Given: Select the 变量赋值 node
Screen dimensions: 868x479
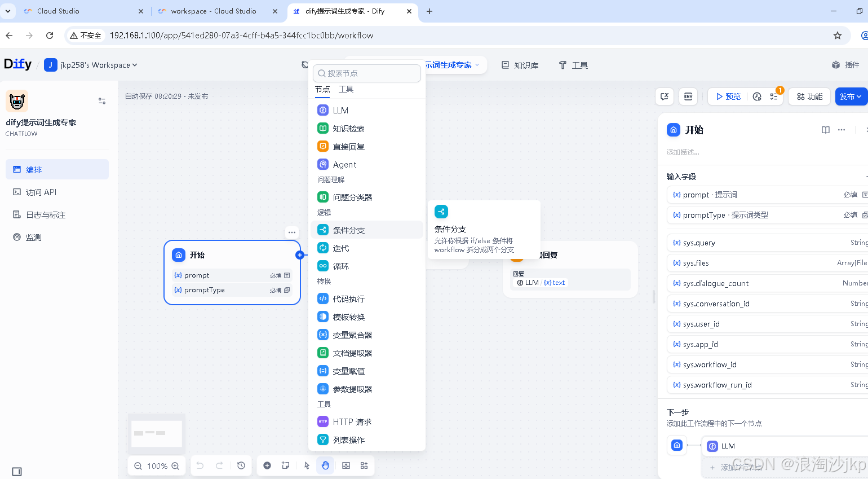Looking at the screenshot, I should point(367,371).
